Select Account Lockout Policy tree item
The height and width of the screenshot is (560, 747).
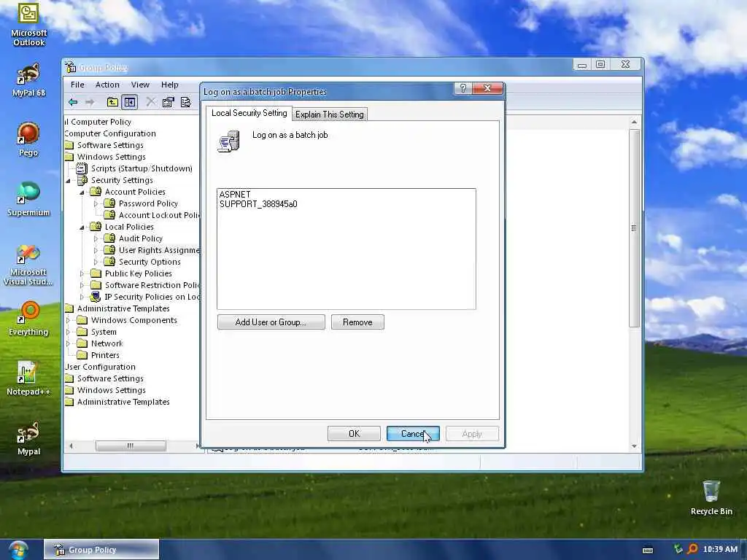pyautogui.click(x=159, y=215)
